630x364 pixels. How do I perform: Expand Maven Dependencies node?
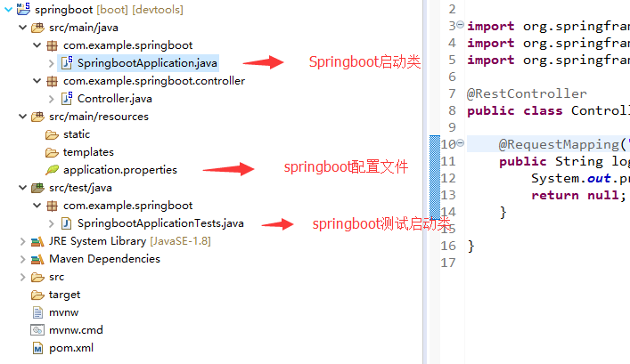[x=22, y=259]
